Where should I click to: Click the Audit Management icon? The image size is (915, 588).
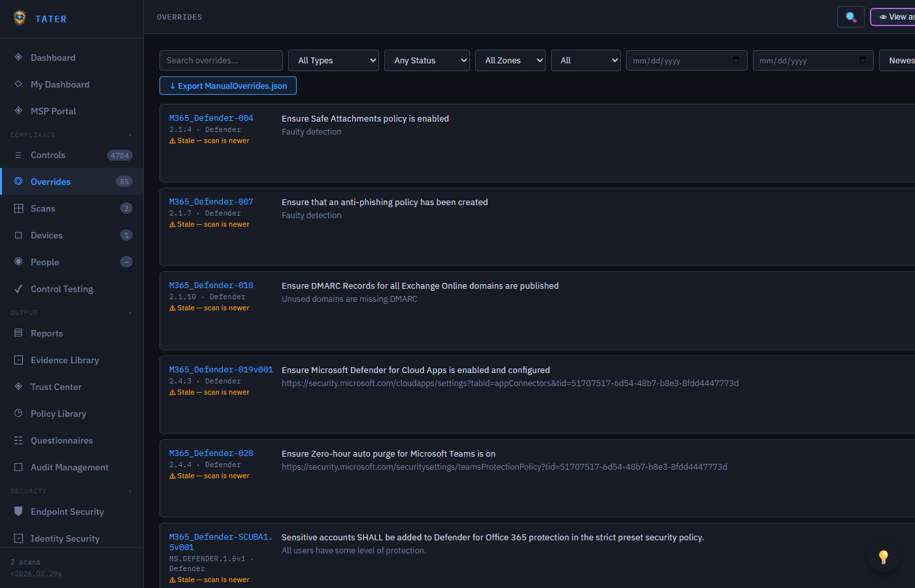tap(18, 467)
